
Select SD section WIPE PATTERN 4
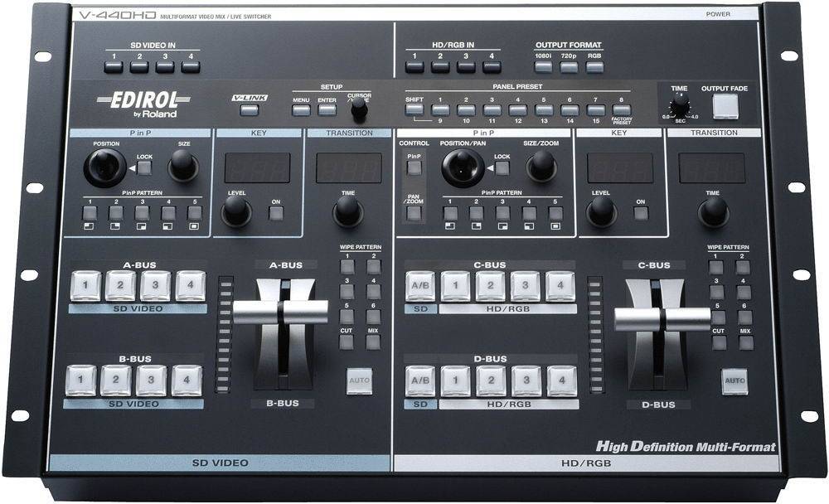(x=373, y=292)
